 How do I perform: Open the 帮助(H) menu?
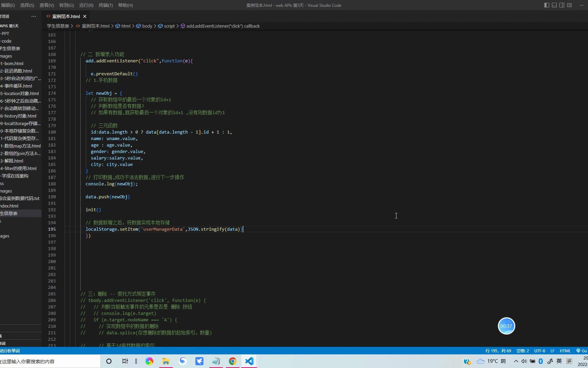tap(125, 5)
